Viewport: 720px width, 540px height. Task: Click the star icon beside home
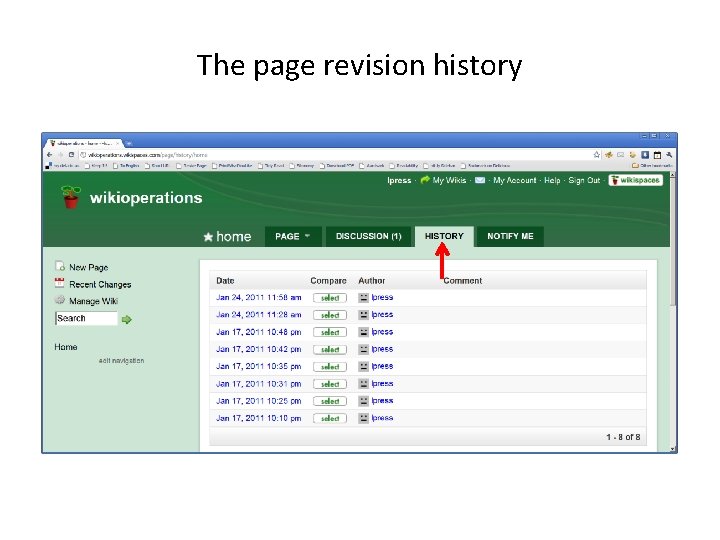click(x=208, y=237)
